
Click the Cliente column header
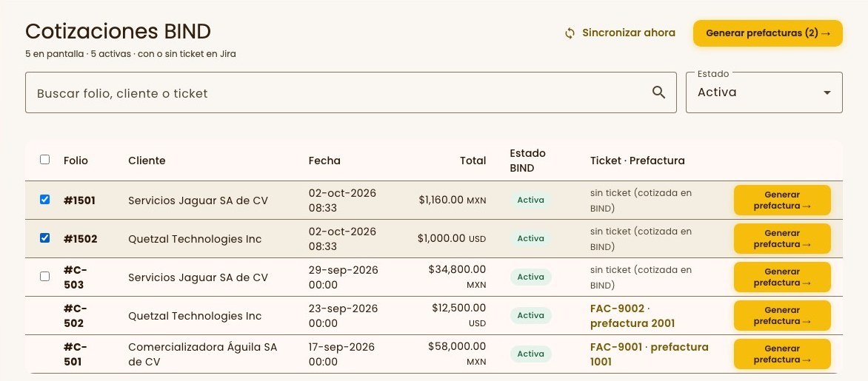click(x=147, y=161)
